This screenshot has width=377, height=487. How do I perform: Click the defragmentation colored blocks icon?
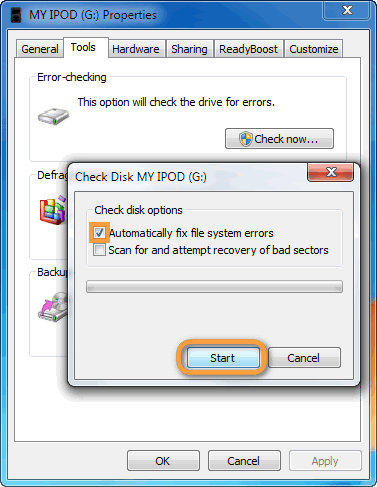tap(53, 210)
